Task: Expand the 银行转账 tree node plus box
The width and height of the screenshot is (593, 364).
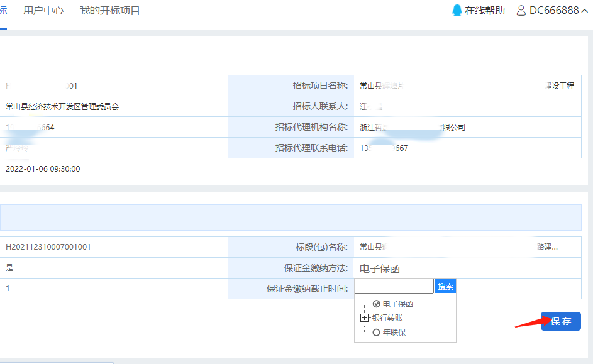Action: pos(364,318)
